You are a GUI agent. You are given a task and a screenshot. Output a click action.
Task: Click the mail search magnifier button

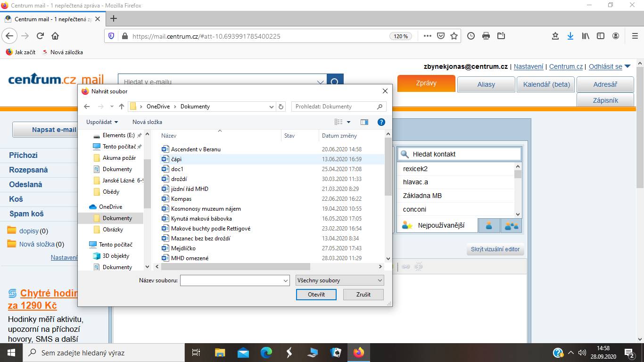pyautogui.click(x=335, y=82)
